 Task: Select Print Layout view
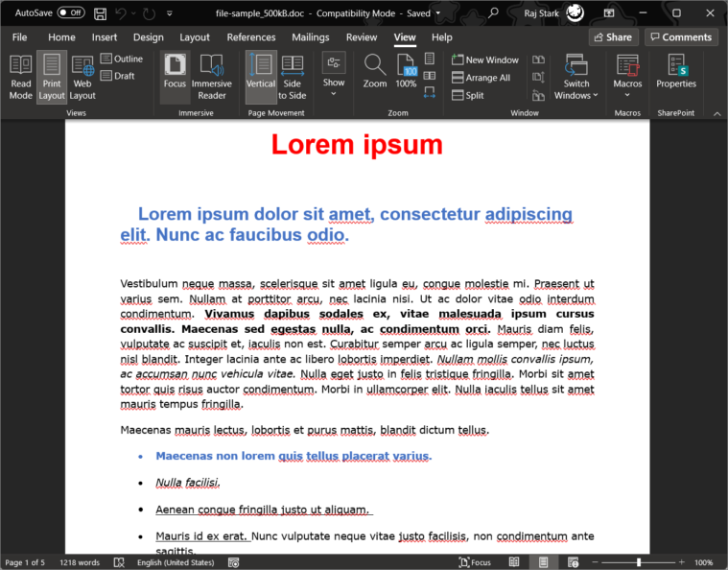pos(52,77)
